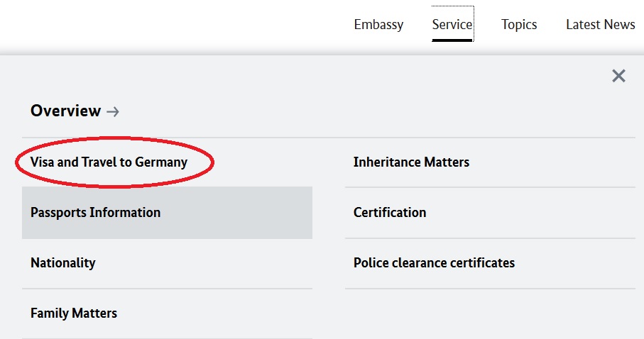The width and height of the screenshot is (644, 339).
Task: Click the arrow icon next to Overview
Action: (x=113, y=111)
